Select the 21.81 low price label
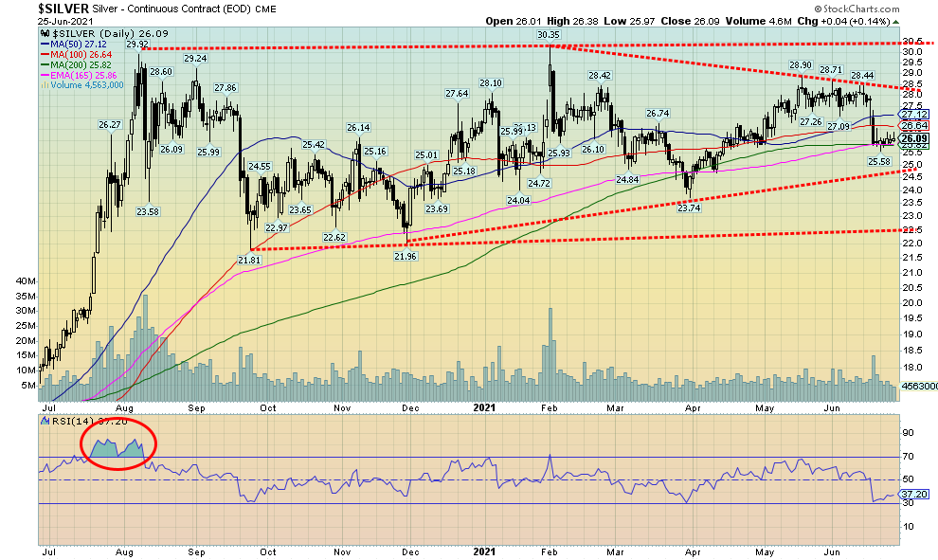The width and height of the screenshot is (938, 560). coord(248,259)
